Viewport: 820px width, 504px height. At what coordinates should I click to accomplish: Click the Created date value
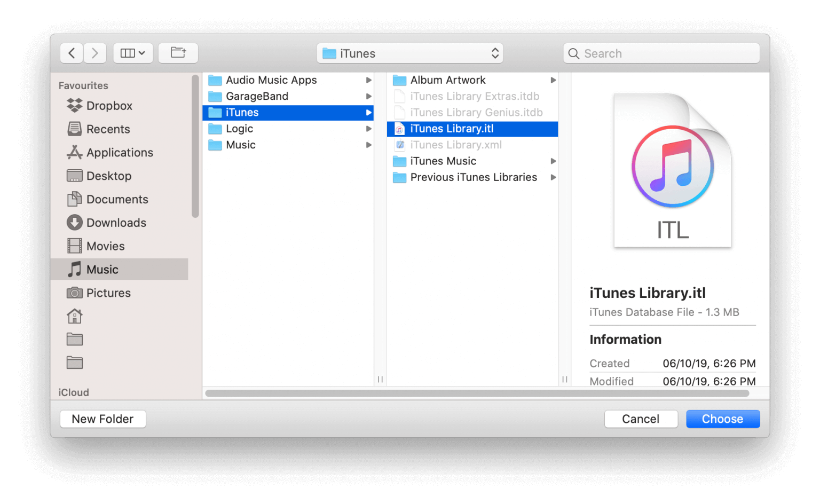[709, 364]
